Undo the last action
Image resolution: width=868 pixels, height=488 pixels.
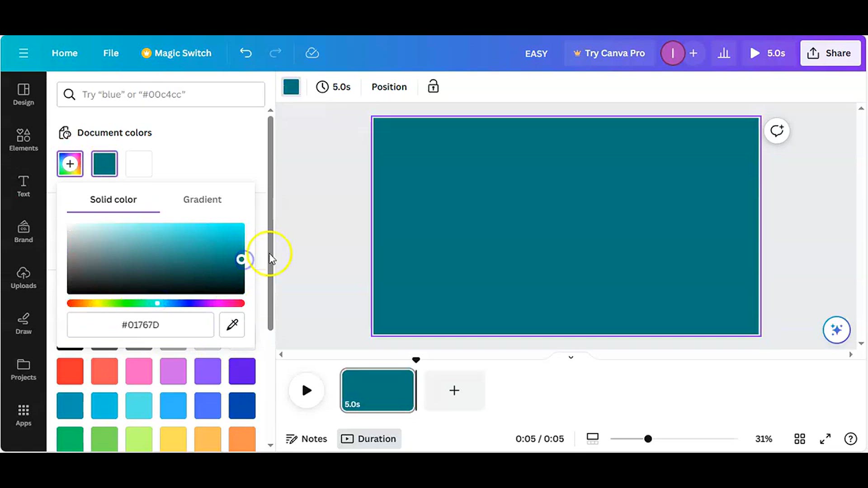click(245, 53)
